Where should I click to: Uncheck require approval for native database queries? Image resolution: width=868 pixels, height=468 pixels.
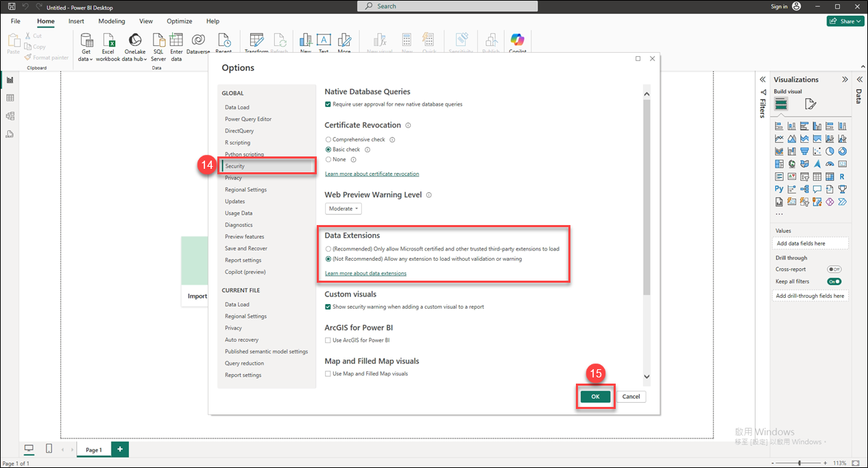pyautogui.click(x=328, y=104)
